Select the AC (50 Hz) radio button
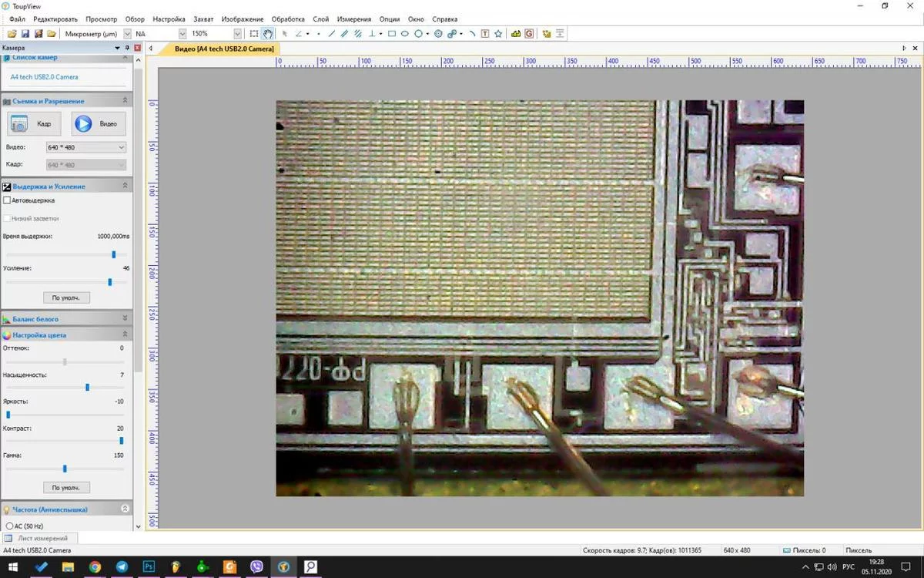 [9, 526]
